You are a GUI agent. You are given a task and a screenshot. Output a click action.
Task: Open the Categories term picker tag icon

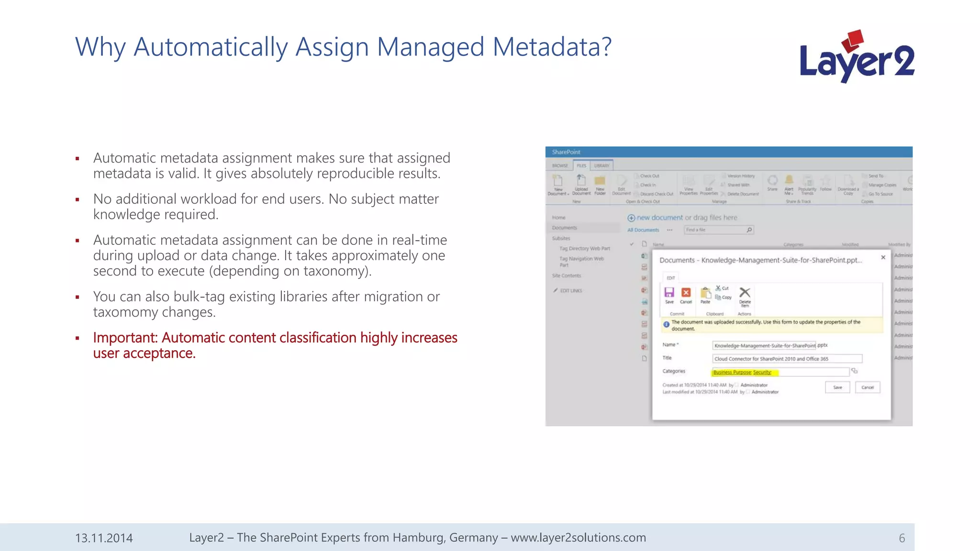click(855, 371)
